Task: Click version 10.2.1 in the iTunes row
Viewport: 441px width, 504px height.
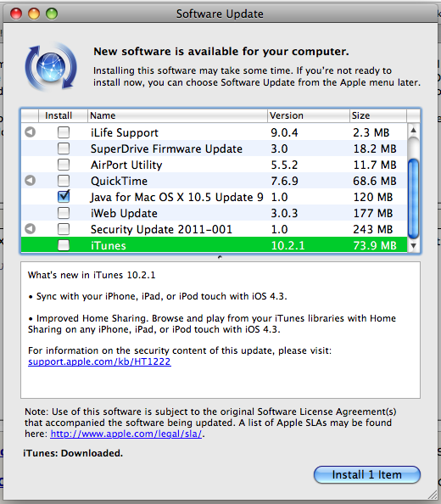Action: (x=287, y=245)
